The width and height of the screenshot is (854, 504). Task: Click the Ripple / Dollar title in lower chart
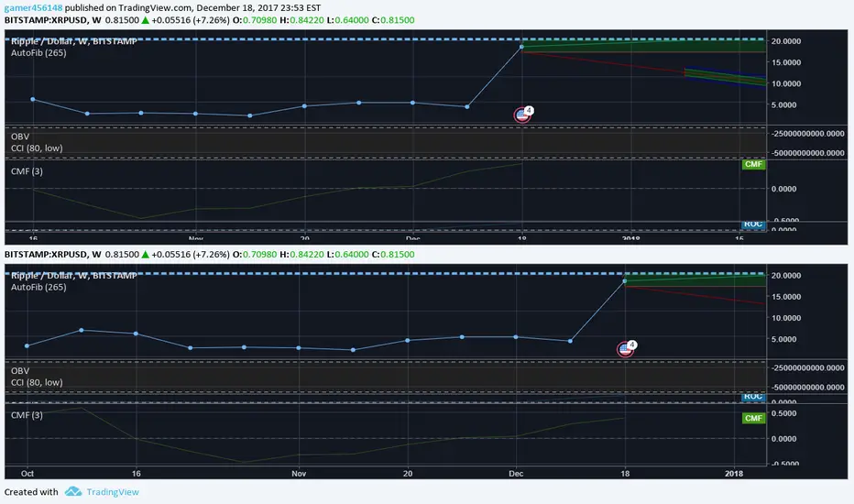pyautogui.click(x=74, y=276)
